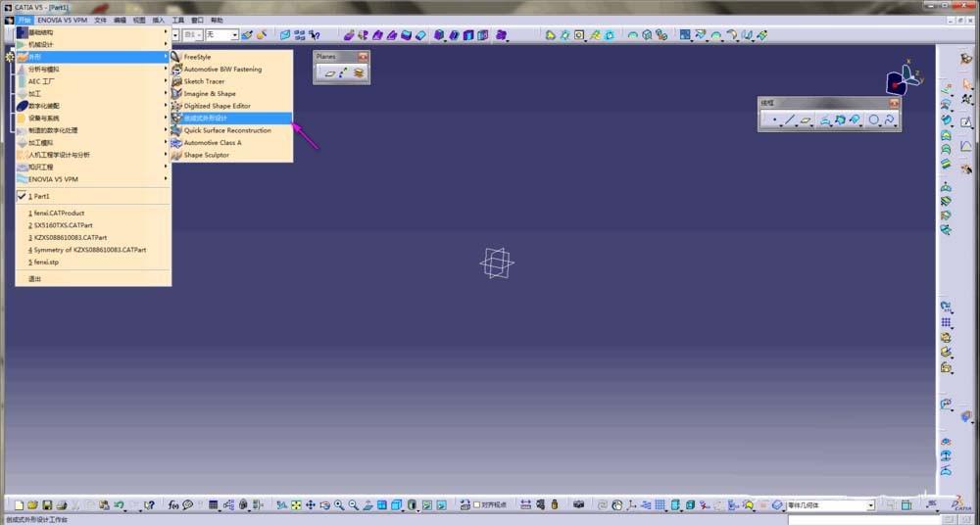This screenshot has height=525, width=980.
Task: Click the Circle tool in wireframe toolbar
Action: coord(873,120)
